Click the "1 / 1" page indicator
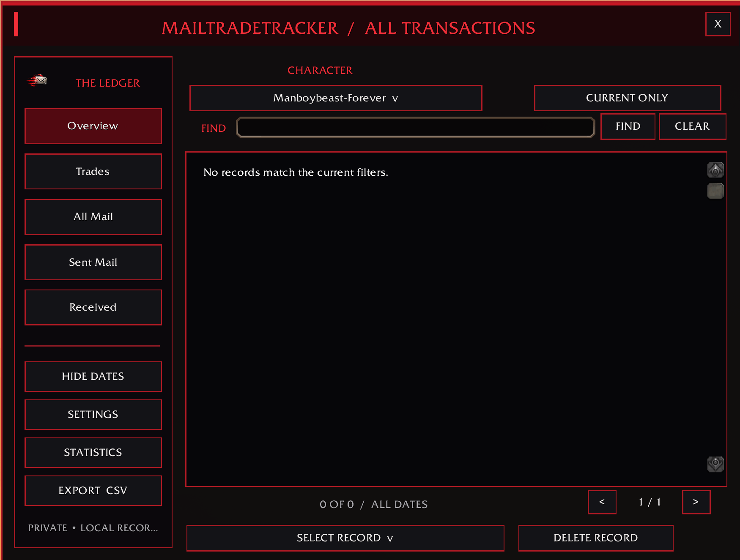 click(650, 502)
